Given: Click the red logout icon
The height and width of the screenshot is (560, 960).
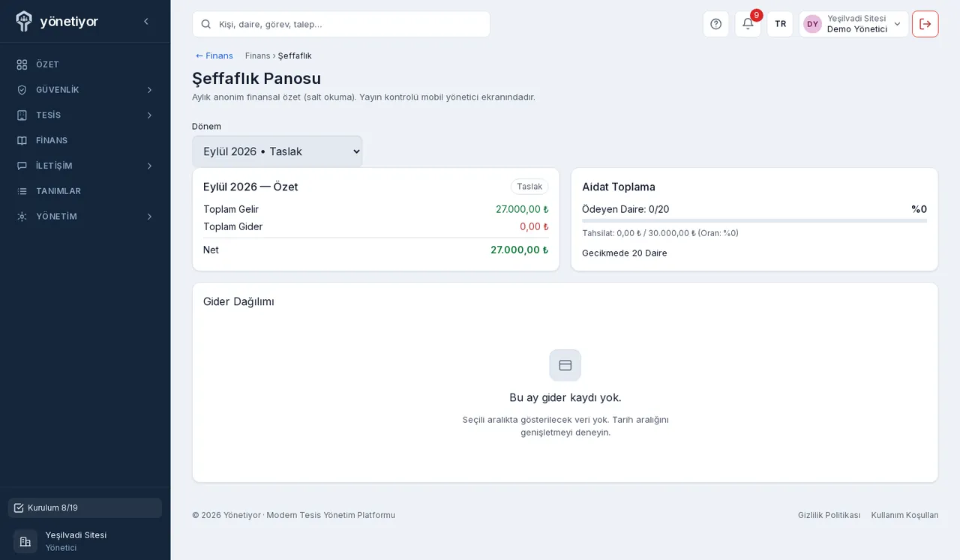Looking at the screenshot, I should click(x=925, y=24).
